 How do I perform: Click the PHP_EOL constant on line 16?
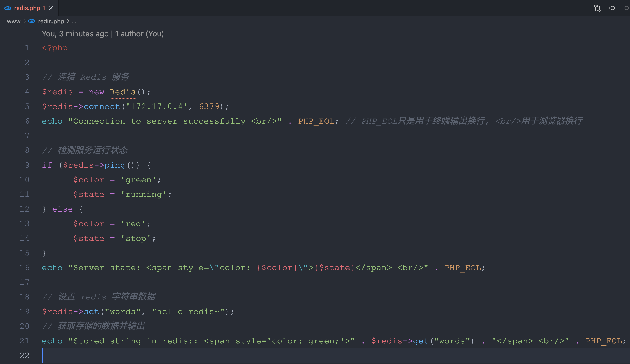click(x=463, y=267)
